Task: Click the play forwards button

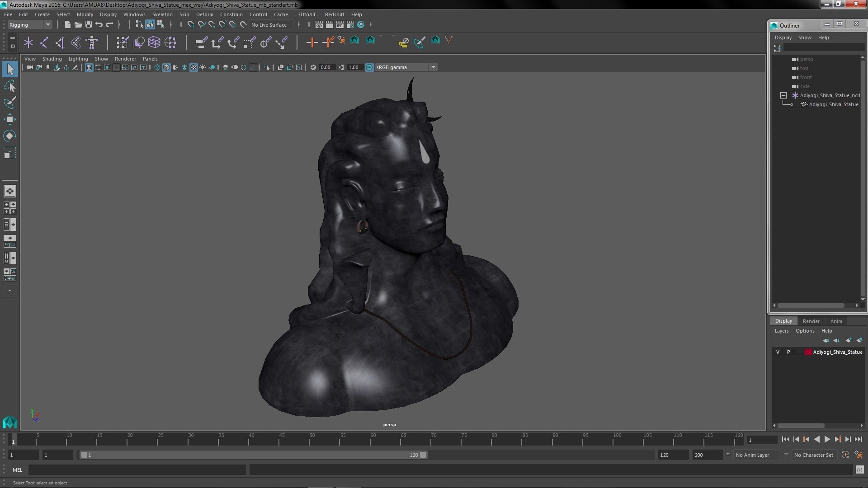Action: pos(827,439)
